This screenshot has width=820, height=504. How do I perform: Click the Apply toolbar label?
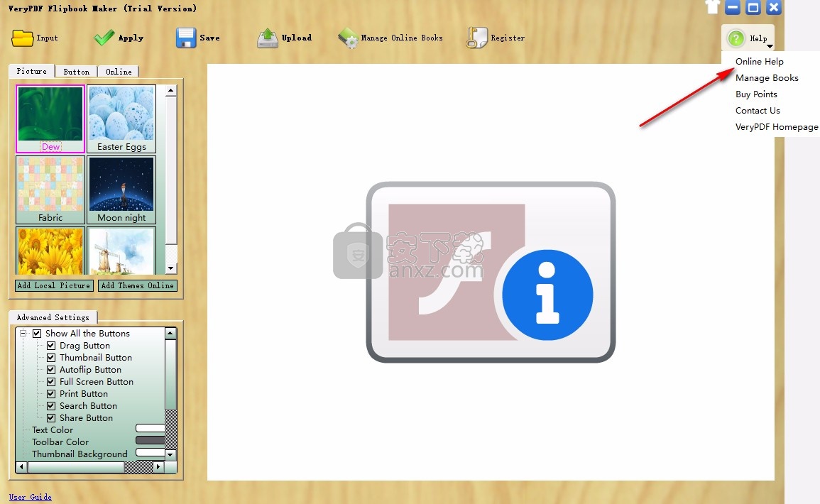click(131, 38)
